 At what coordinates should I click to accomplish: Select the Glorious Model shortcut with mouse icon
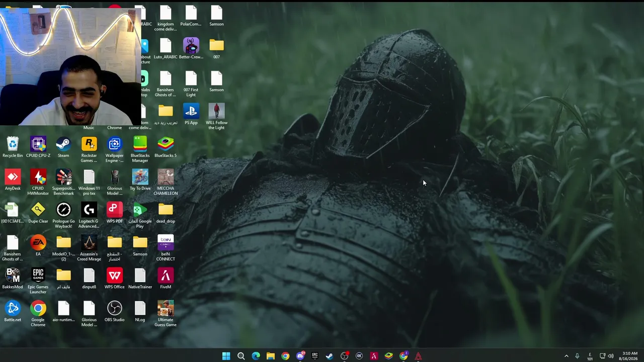click(x=115, y=182)
